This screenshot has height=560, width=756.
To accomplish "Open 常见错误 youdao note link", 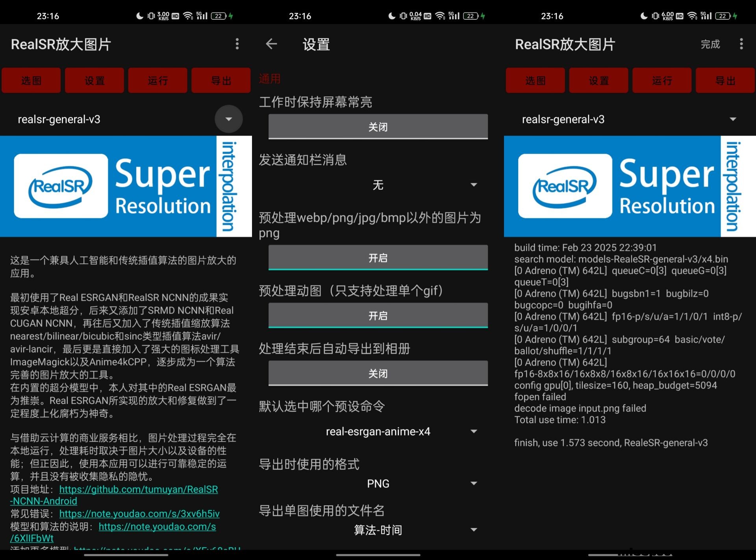I will [x=139, y=514].
